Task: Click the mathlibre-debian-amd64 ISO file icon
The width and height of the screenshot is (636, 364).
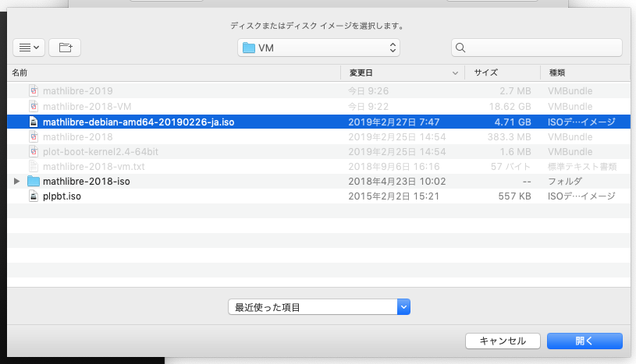Action: (33, 122)
